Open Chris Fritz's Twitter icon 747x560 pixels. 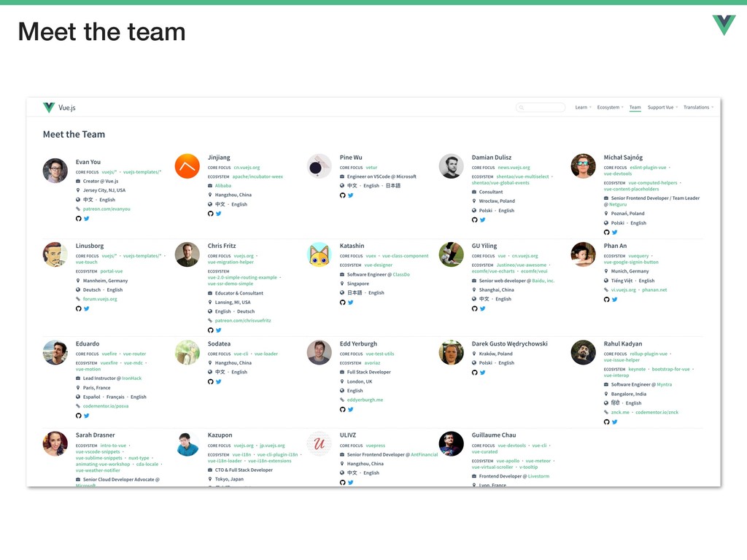pos(219,330)
